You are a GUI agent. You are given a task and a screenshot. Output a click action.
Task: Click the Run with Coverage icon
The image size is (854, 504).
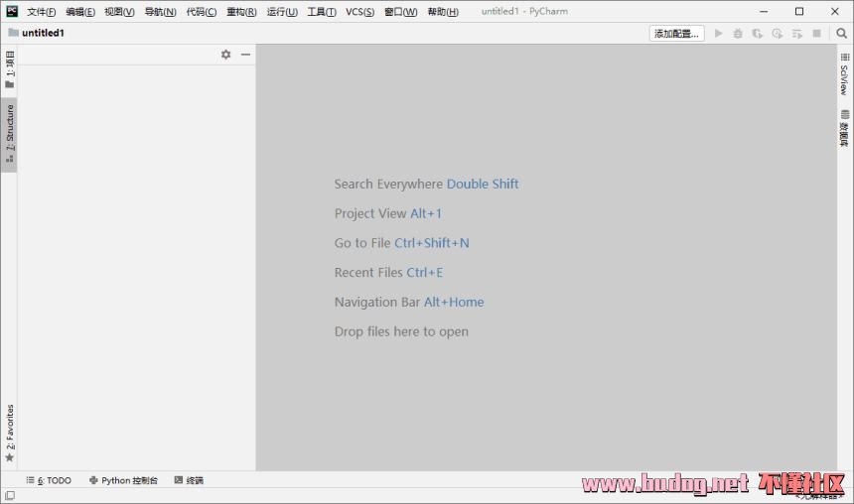coord(758,34)
